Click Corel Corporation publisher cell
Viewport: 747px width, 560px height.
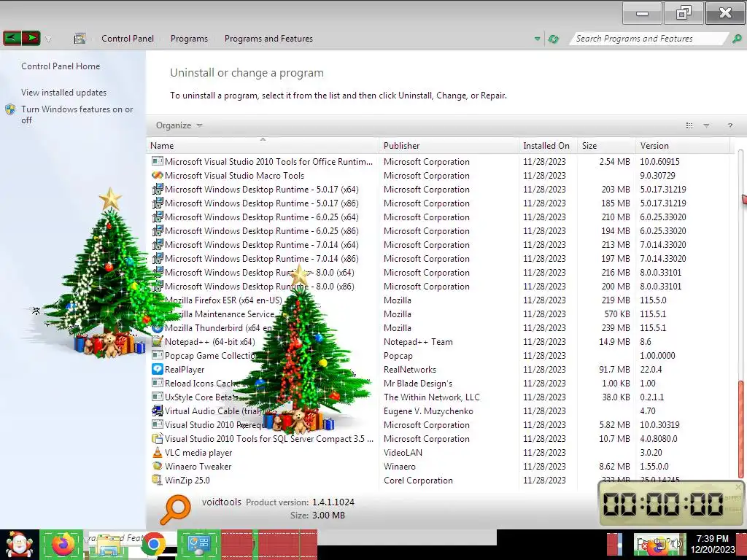pos(418,481)
